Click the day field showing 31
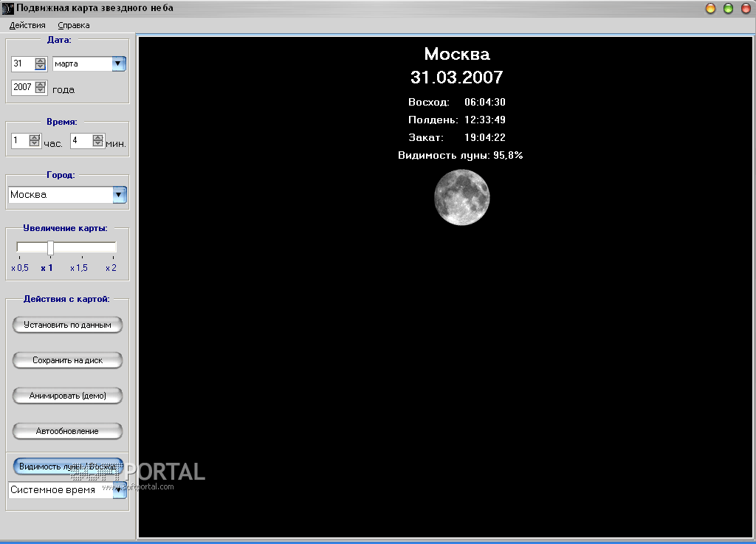The height and width of the screenshot is (544, 756). [x=23, y=63]
